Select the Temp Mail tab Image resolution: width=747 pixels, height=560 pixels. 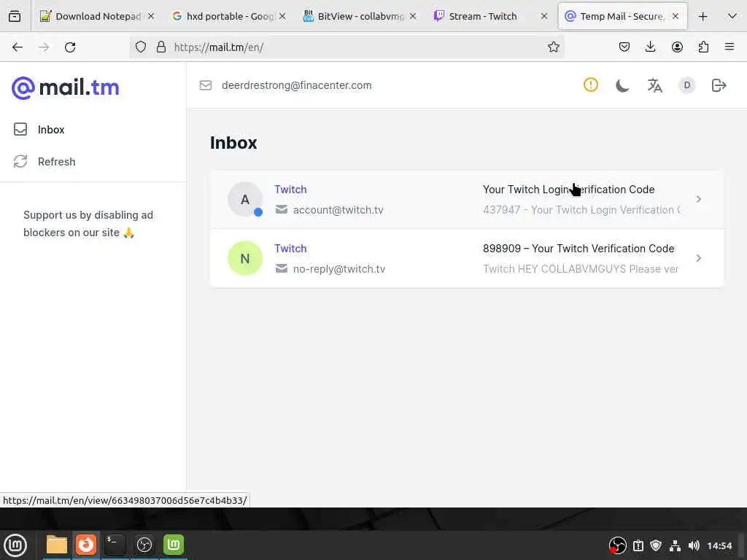623,16
